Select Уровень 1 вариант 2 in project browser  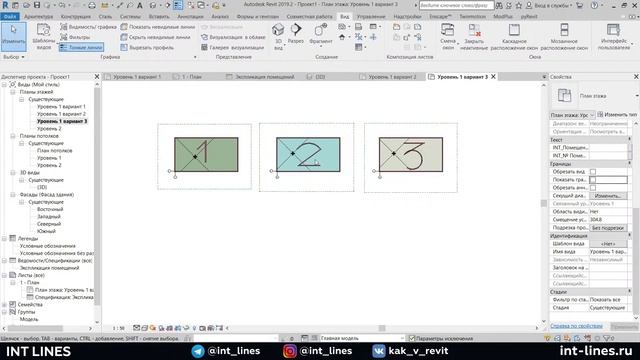(x=61, y=114)
